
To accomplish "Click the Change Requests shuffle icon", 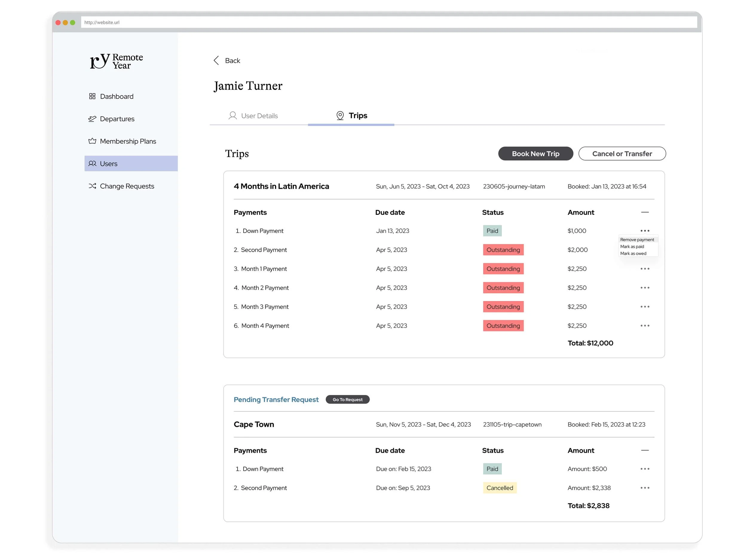I will pos(92,186).
